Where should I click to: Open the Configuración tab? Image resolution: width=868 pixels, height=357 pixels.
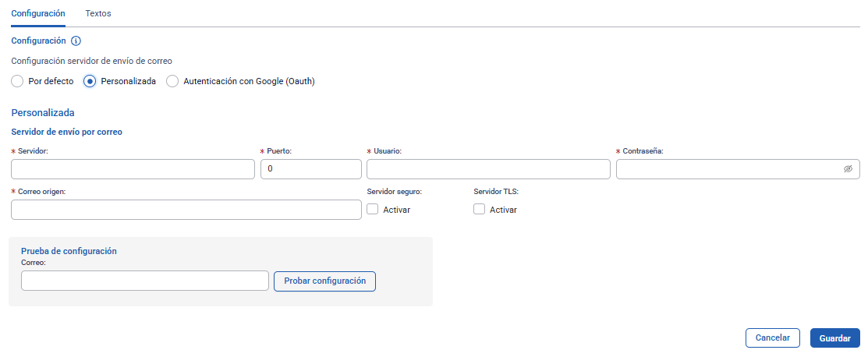click(37, 14)
